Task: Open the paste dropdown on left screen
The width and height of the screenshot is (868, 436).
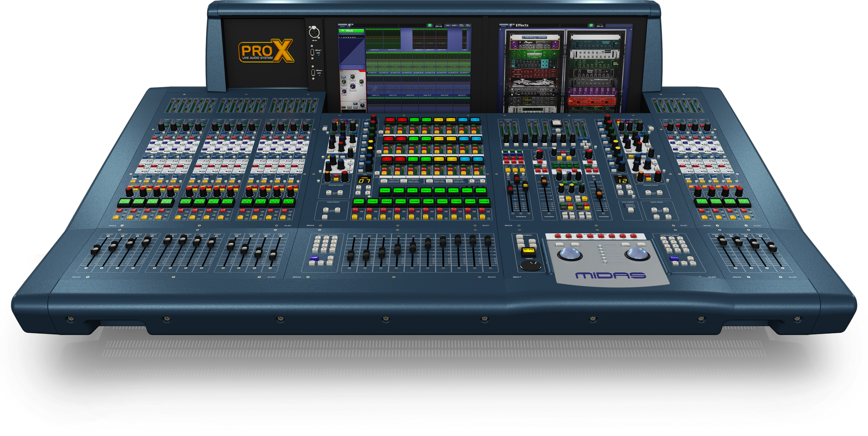Action: pos(454,26)
